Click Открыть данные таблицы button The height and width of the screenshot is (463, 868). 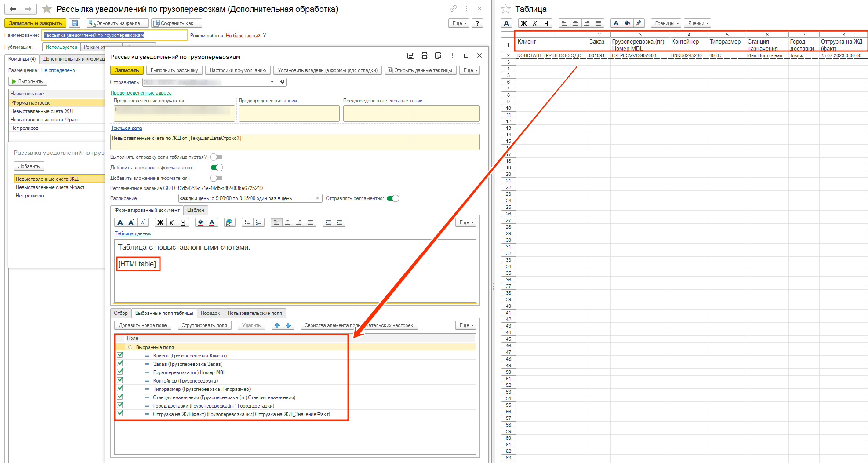421,70
